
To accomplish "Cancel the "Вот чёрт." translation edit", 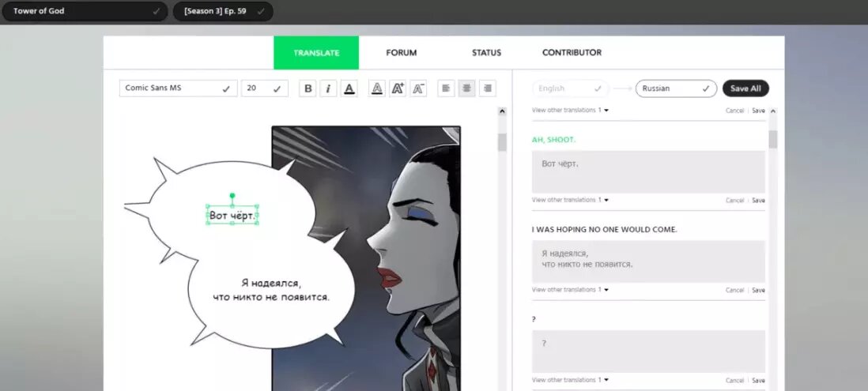I will (734, 200).
